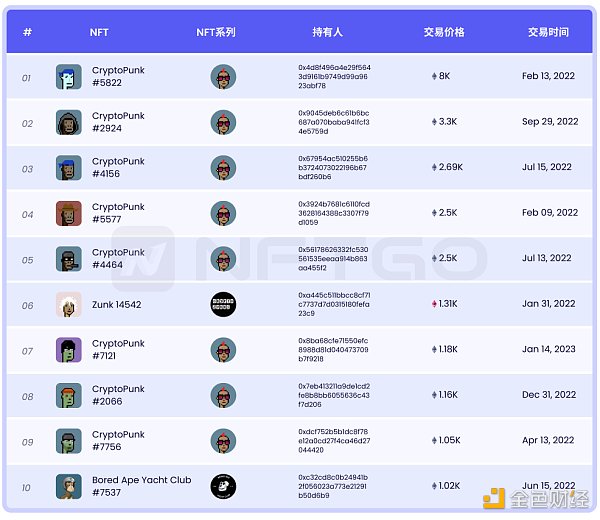Screen dimensions: 600x520
Task: Open the CryptoPunk #4464 name link
Action: click(118, 258)
